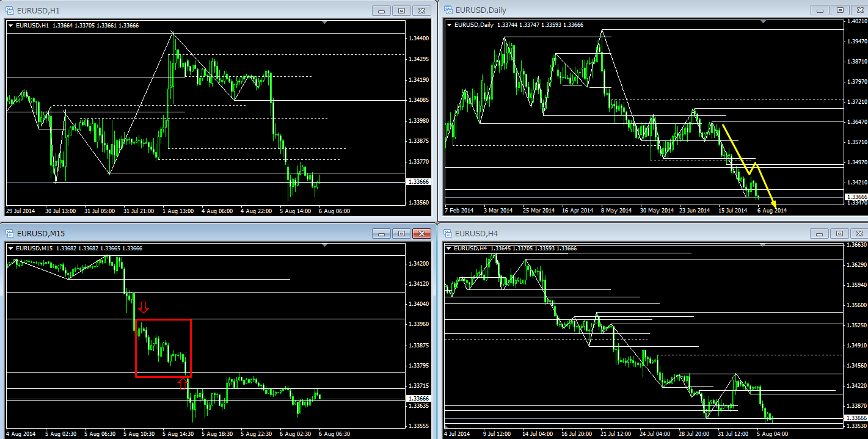Maximize the EURUSD,H1 chart window
The width and height of the screenshot is (868, 439).
click(401, 10)
